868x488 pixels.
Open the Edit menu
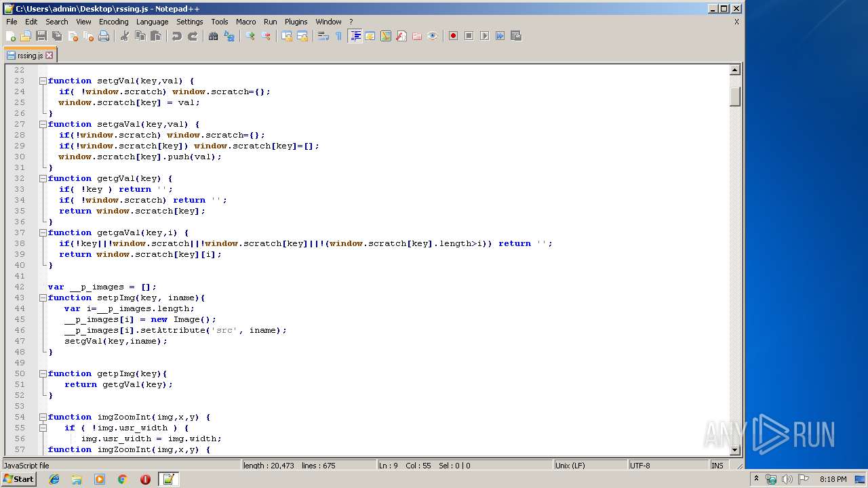[x=31, y=22]
